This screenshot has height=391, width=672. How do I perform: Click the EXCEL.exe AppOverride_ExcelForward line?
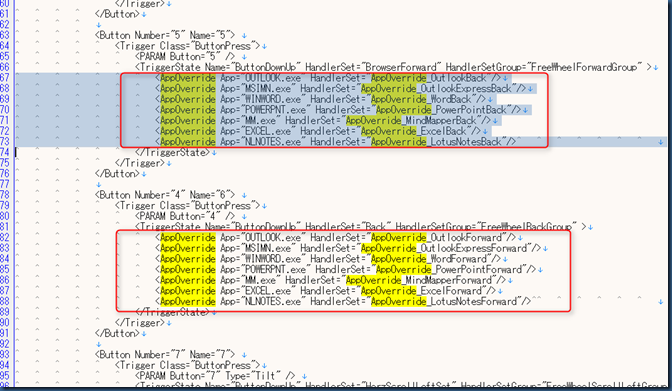click(325, 291)
